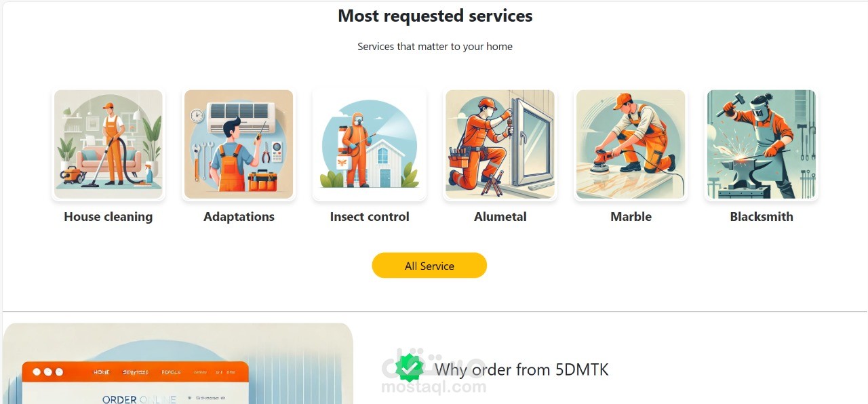Open the Insect control service image
The image size is (868, 404).
click(370, 144)
